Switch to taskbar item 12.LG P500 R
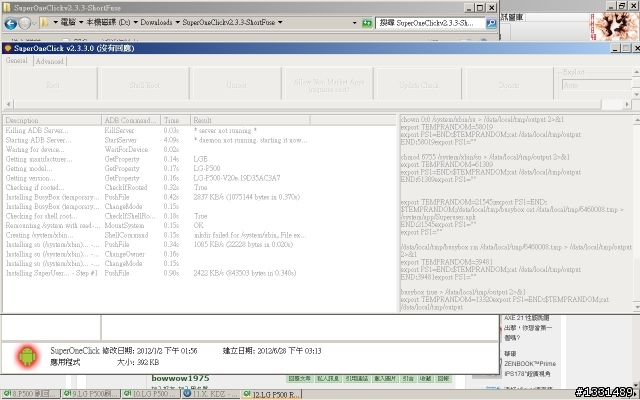The width and height of the screenshot is (640, 400). pyautogui.click(x=271, y=394)
